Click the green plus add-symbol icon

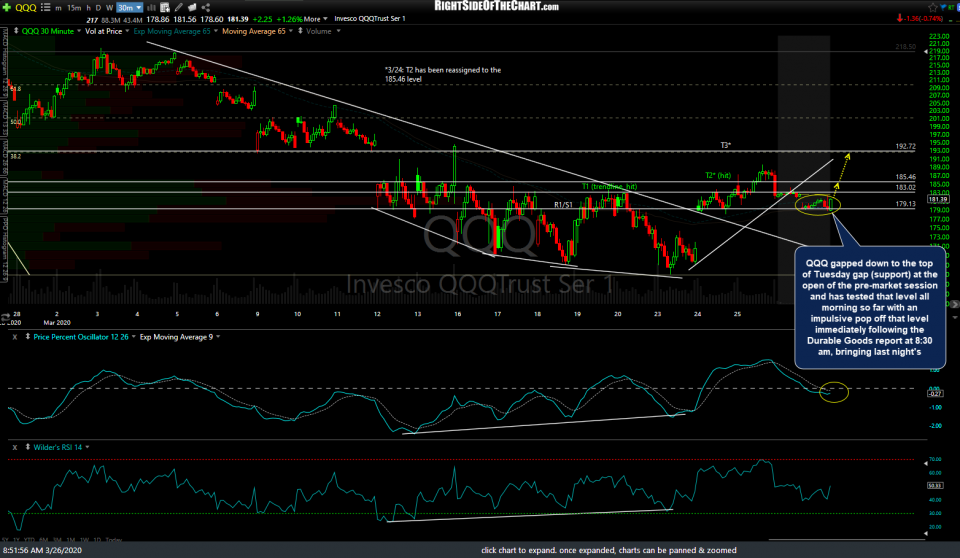point(7,7)
